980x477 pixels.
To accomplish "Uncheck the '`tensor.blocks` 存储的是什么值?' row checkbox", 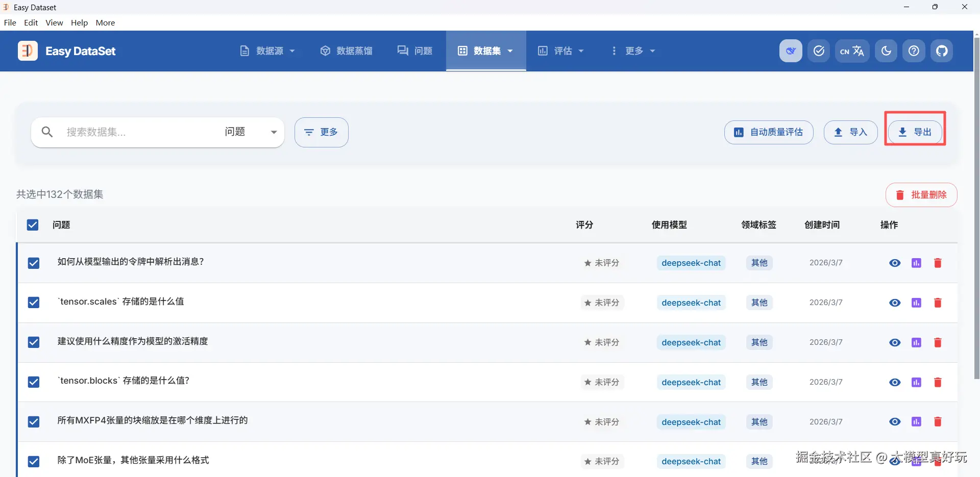I will 34,382.
